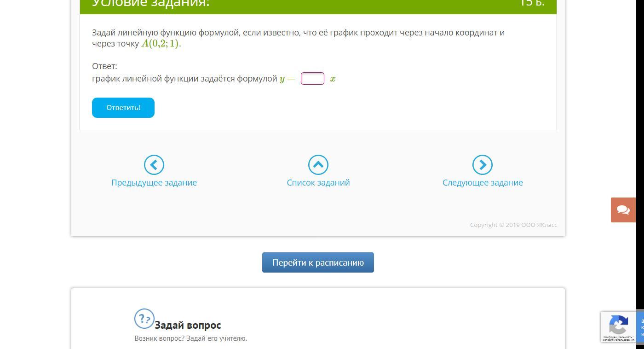Click the x variable after the input

tap(333, 79)
